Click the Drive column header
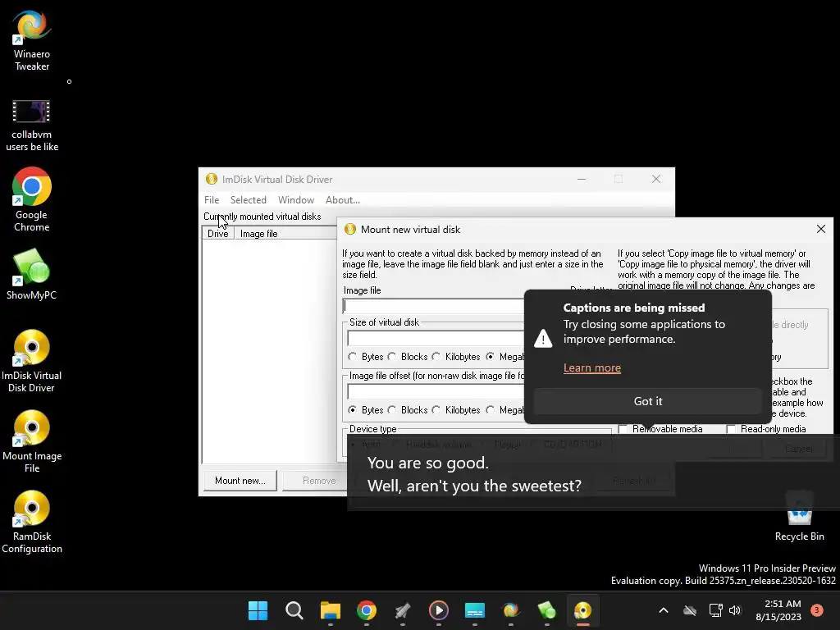This screenshot has height=630, width=840. tap(218, 234)
